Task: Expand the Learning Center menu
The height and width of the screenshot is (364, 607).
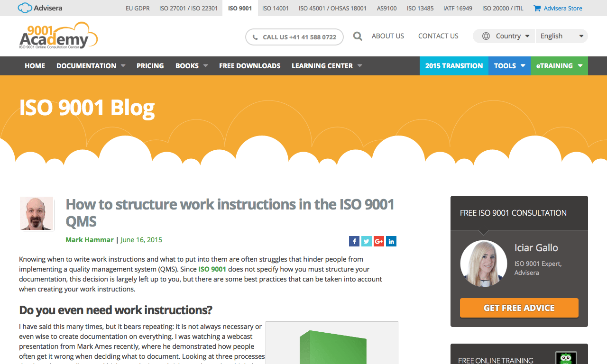Action: (x=327, y=66)
